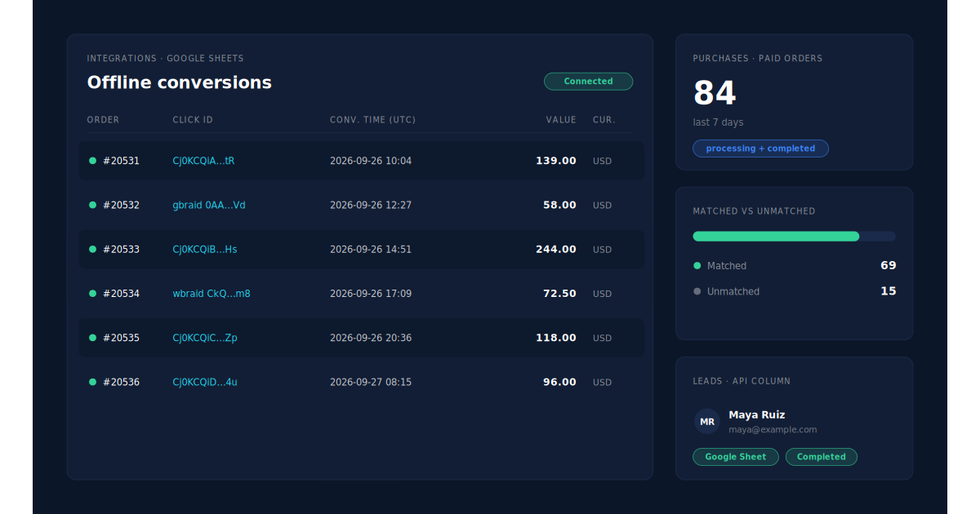Click the value 118.00

[556, 337]
